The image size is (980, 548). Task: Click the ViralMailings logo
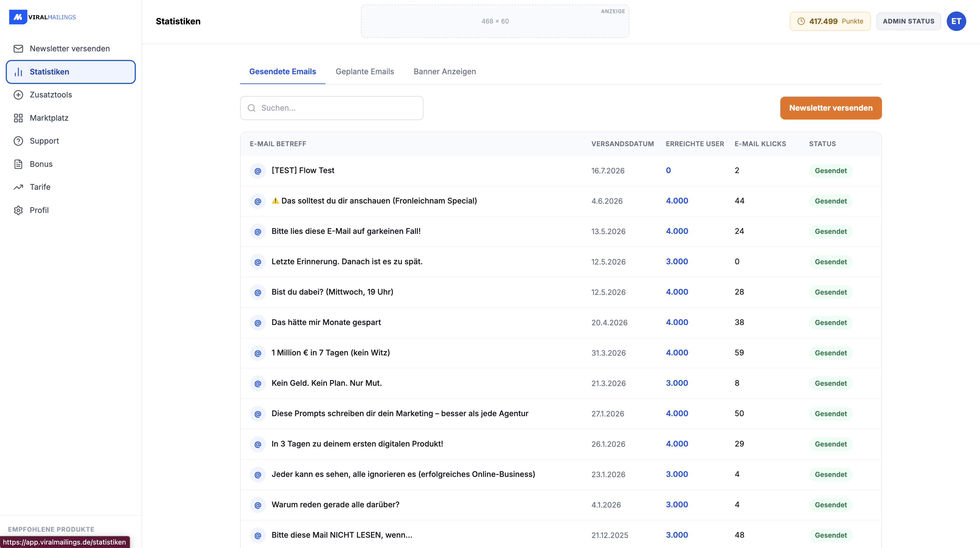click(x=42, y=17)
